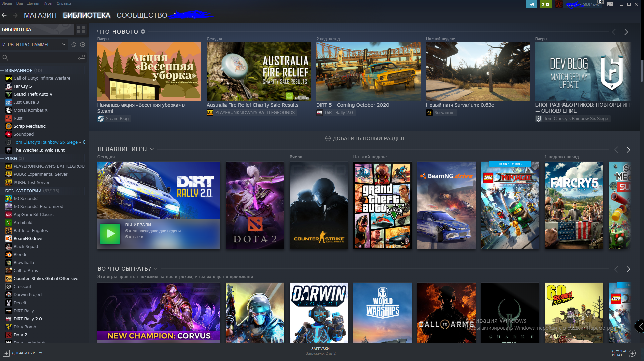Open recent activity clock filter icon
The image size is (644, 361).
[74, 45]
